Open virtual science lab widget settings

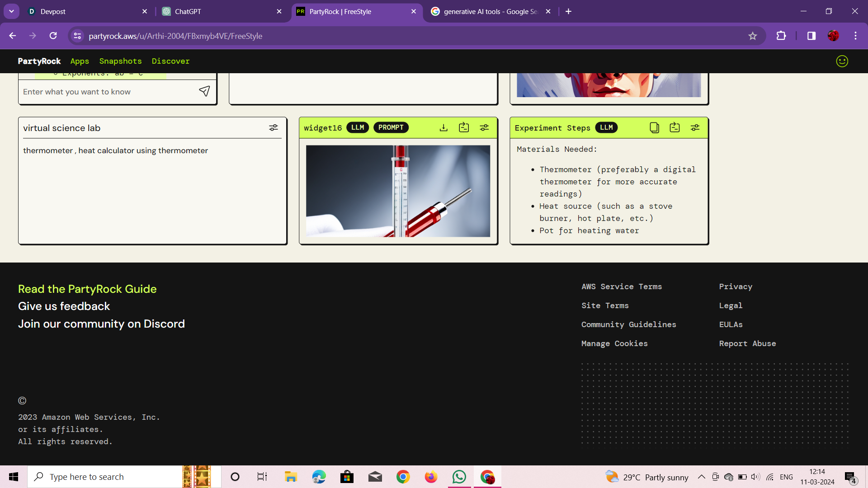point(274,128)
